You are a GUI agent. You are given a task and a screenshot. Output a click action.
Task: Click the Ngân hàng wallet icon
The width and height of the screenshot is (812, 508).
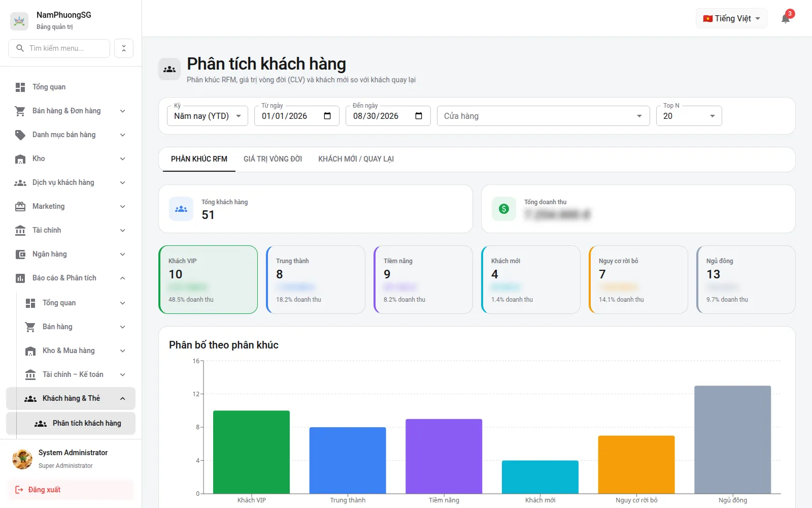pos(20,254)
